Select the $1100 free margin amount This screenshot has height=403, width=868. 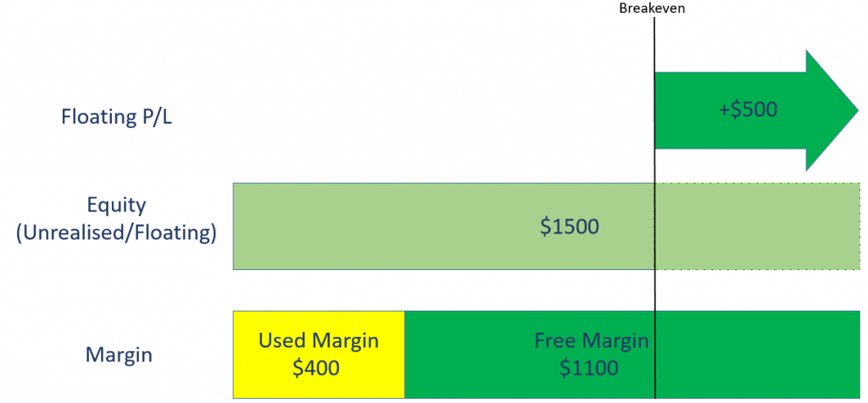(588, 367)
